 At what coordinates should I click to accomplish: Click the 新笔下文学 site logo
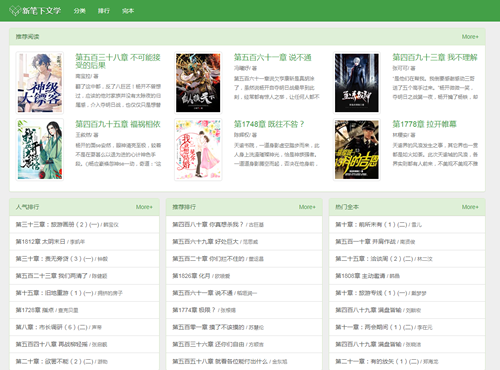coord(35,11)
